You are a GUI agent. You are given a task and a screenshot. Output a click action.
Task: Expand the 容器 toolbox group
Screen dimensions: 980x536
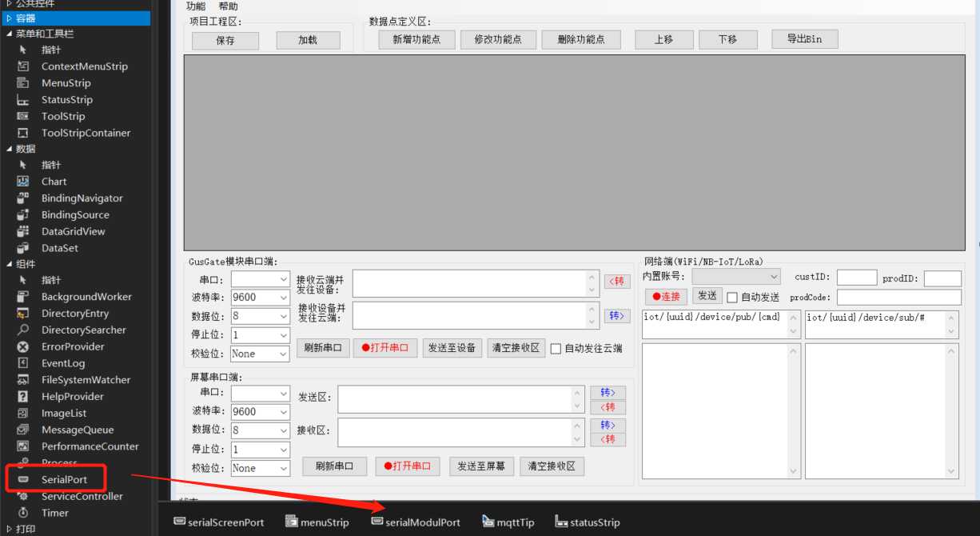click(x=9, y=18)
